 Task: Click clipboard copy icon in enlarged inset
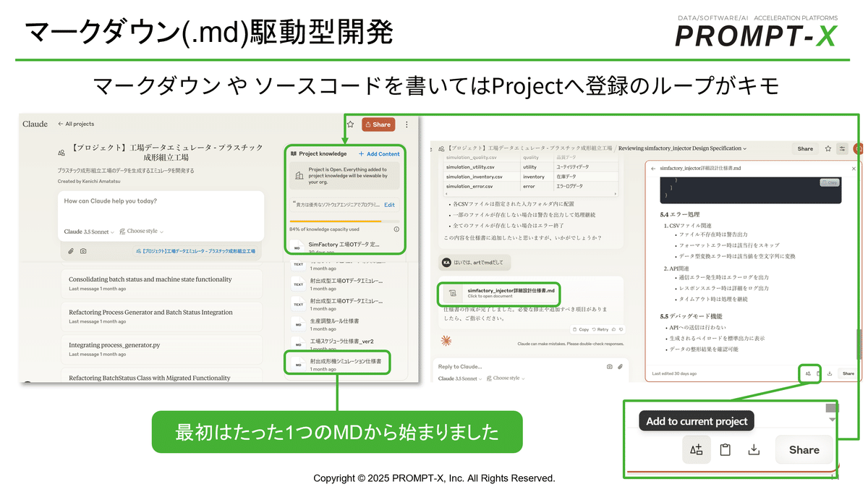(725, 450)
